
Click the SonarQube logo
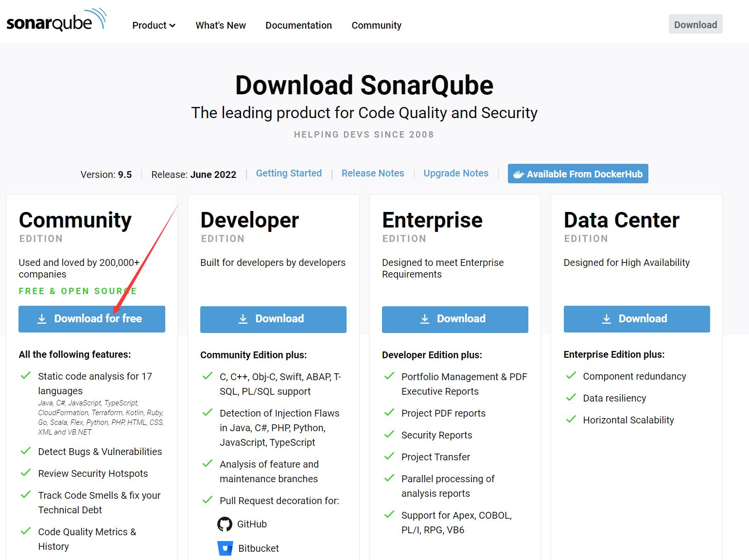[56, 20]
